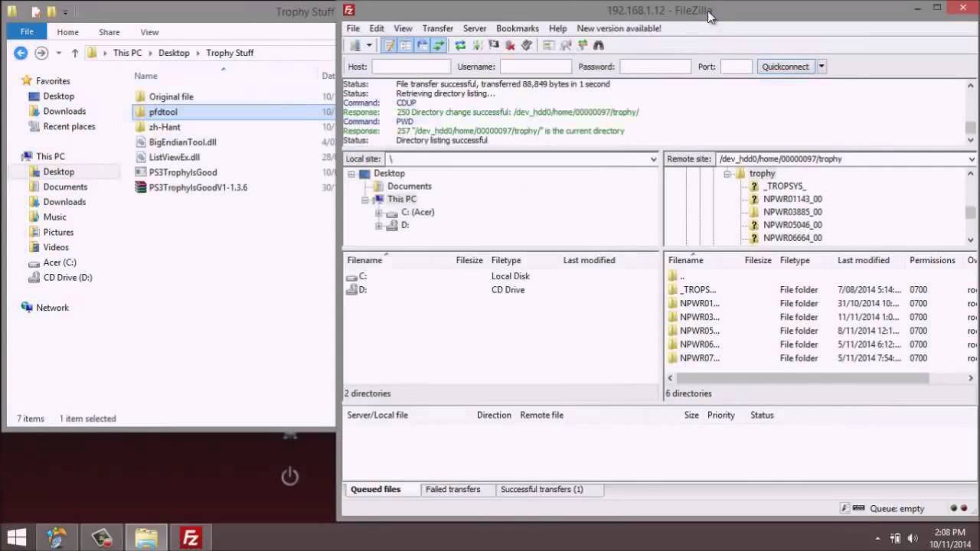Collapse the trophy folder in remote tree
Screen dimensions: 980x551
[x=727, y=174]
